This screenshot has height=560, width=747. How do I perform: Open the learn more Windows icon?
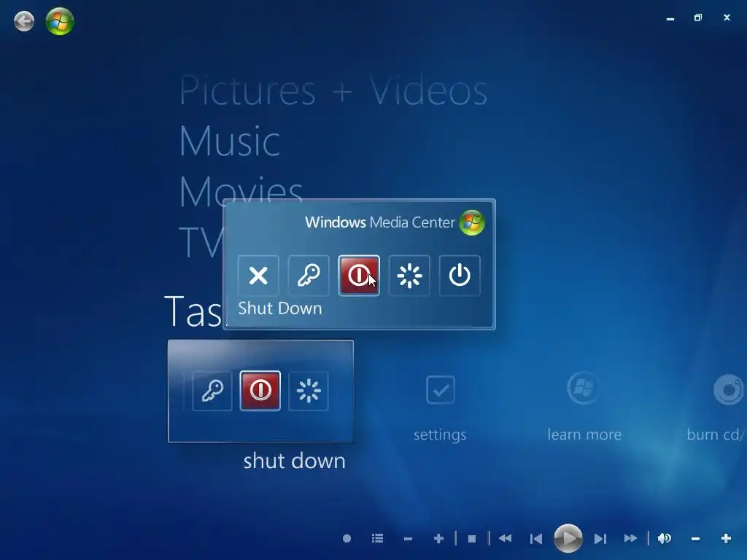[583, 388]
